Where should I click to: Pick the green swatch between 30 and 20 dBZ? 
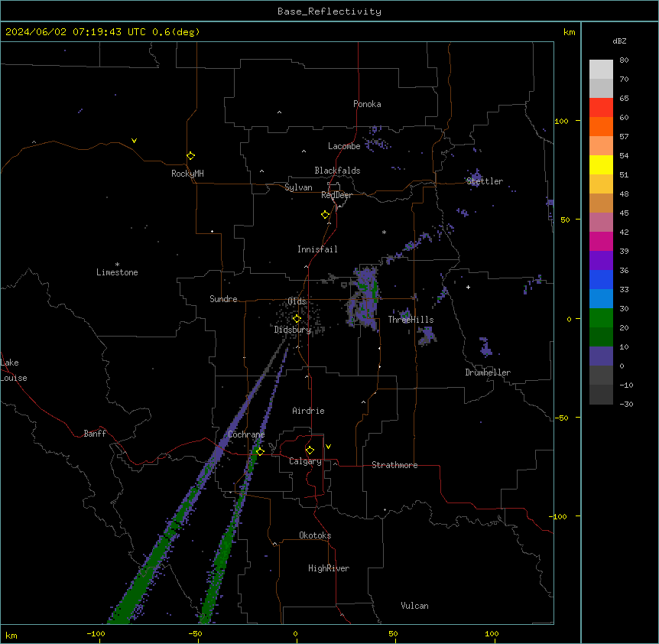(x=601, y=318)
